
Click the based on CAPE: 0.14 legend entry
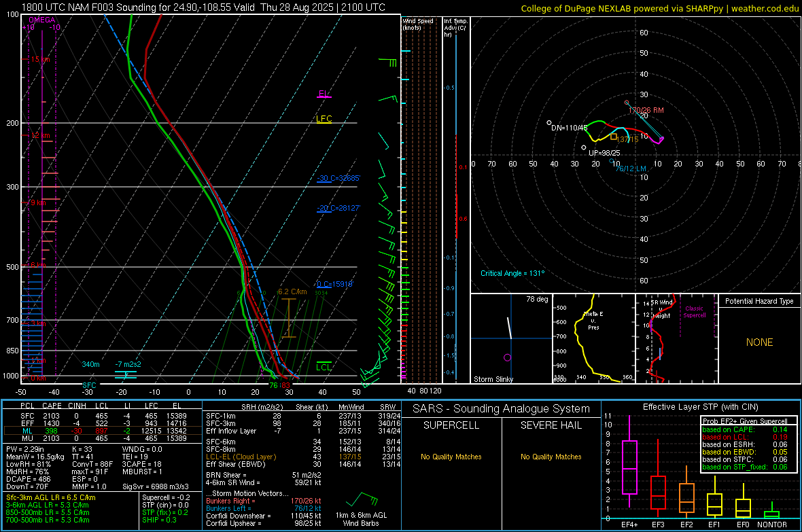[745, 429]
